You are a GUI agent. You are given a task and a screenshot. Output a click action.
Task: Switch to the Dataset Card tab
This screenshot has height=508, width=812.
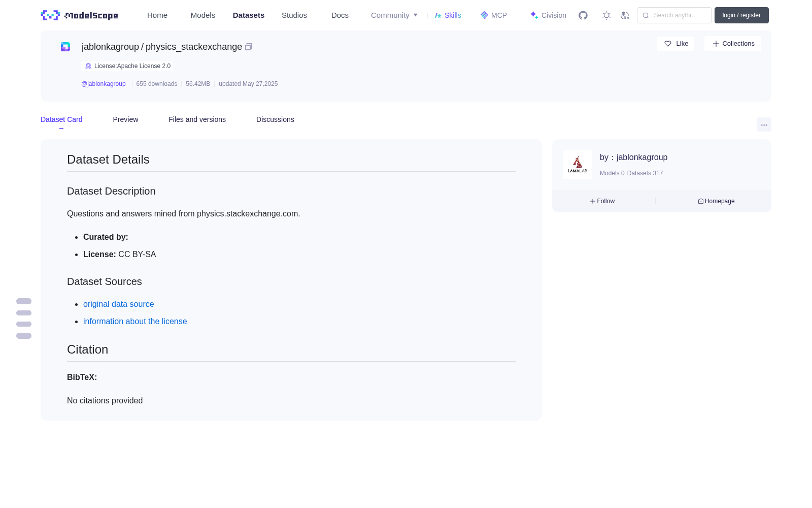click(x=61, y=119)
